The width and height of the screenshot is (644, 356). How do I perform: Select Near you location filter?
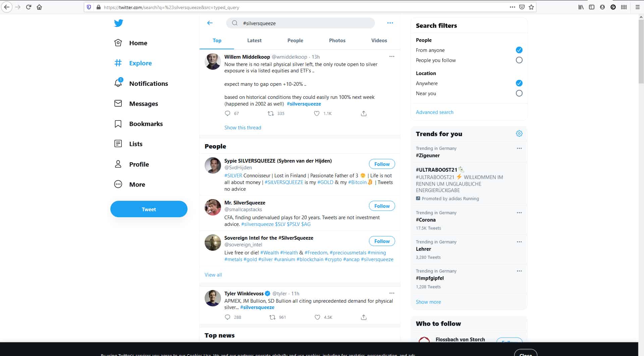pos(519,94)
